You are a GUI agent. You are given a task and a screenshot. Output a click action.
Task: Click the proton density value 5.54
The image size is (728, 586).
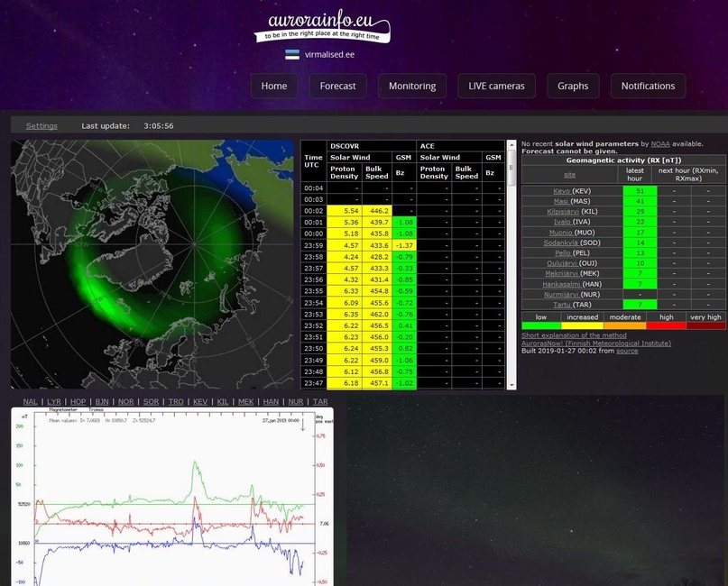click(345, 211)
